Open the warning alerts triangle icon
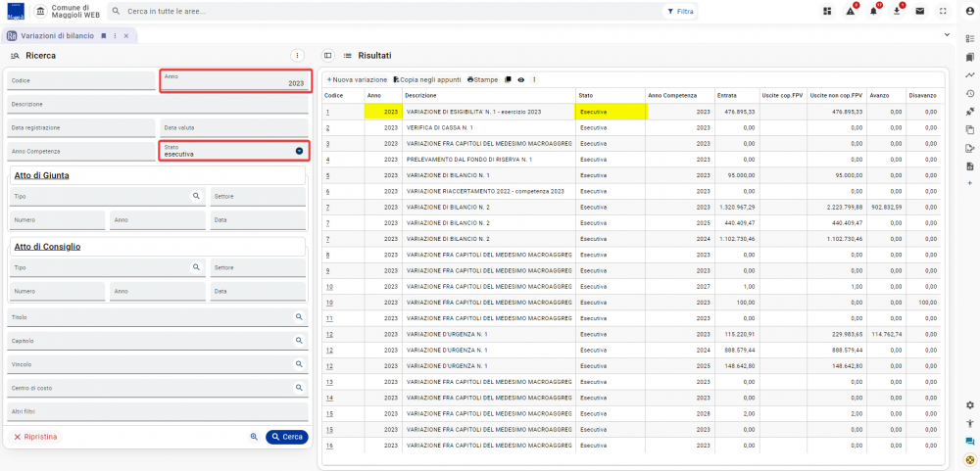 [851, 11]
